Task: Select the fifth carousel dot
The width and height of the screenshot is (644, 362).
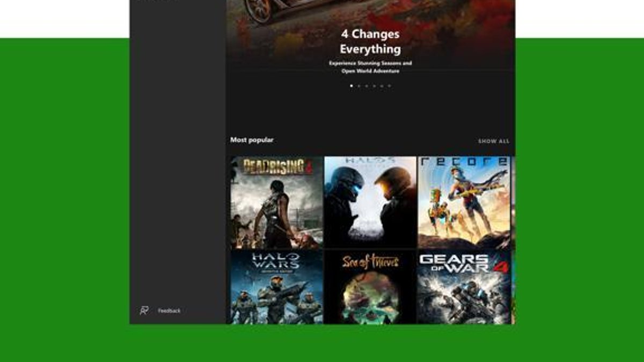Action: (x=382, y=86)
